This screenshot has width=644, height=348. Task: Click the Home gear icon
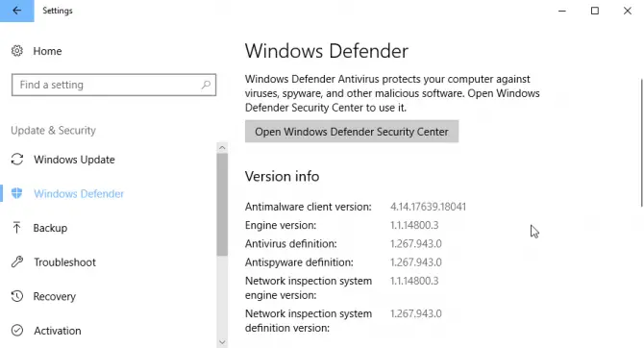point(17,51)
